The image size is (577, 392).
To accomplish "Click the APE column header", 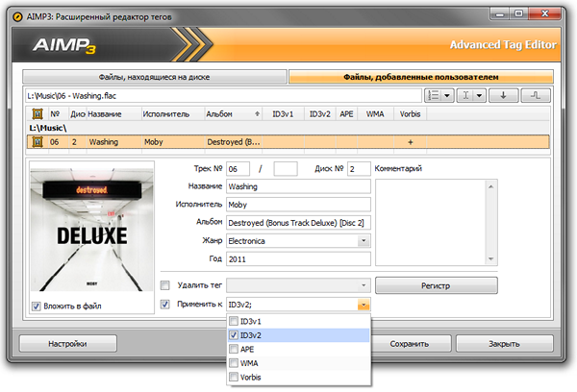I will [x=346, y=114].
